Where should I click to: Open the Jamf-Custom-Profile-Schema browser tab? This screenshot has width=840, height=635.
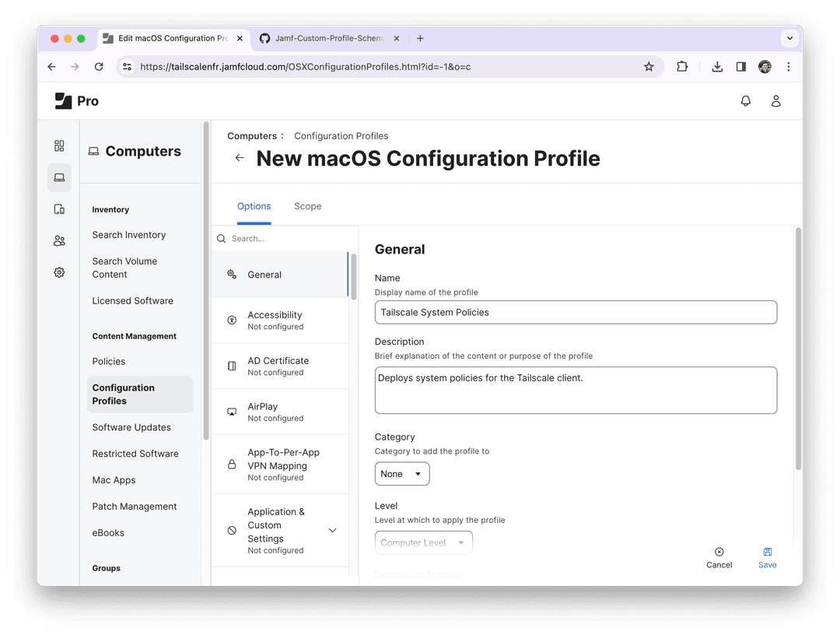[x=327, y=37]
